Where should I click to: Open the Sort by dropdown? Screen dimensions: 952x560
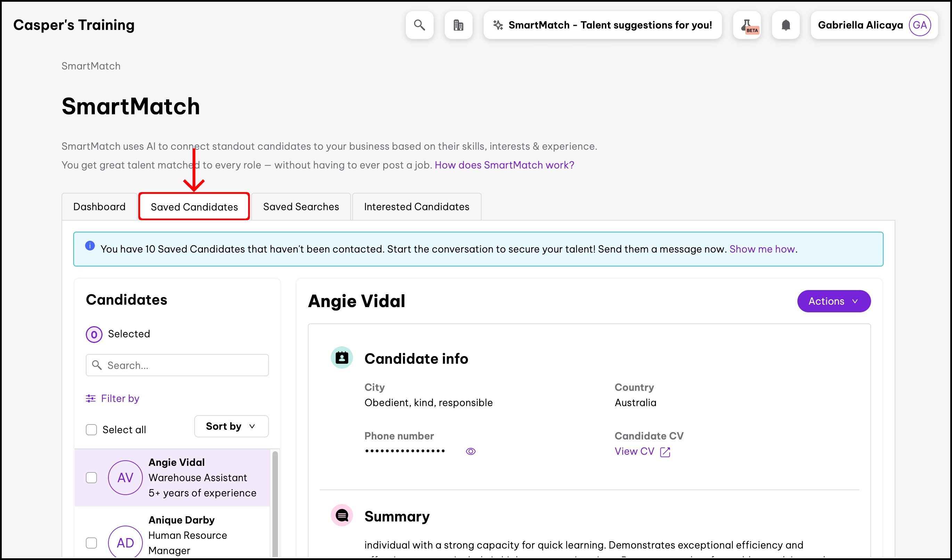pos(231,426)
